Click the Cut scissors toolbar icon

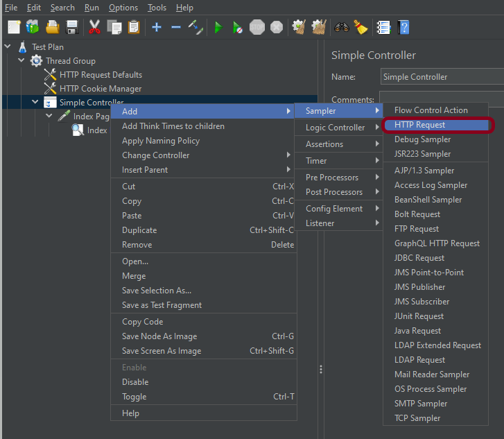tap(95, 27)
